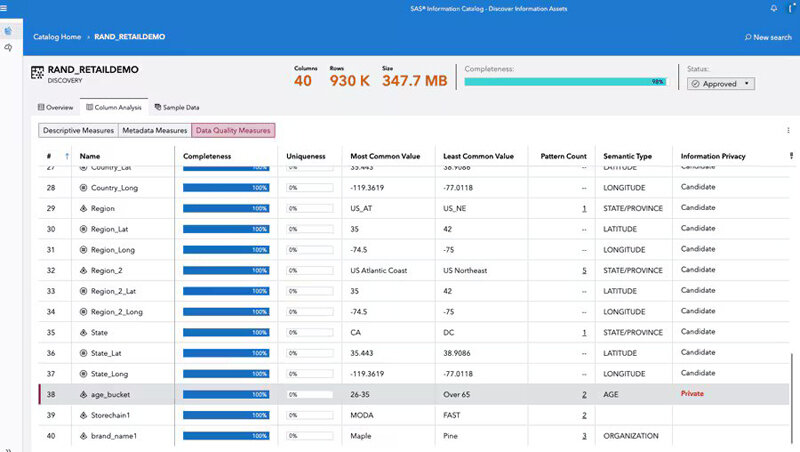The image size is (800, 452).
Task: Click the notifications bell icon
Action: 774,8
